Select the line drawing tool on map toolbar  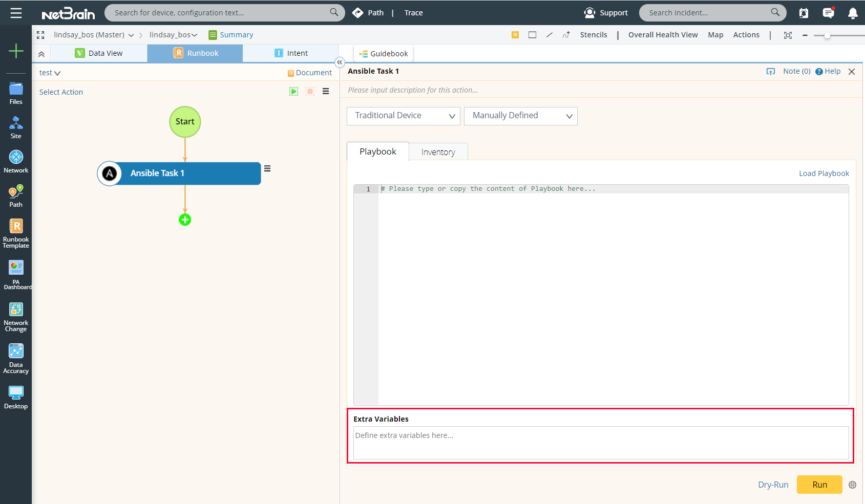click(x=549, y=35)
